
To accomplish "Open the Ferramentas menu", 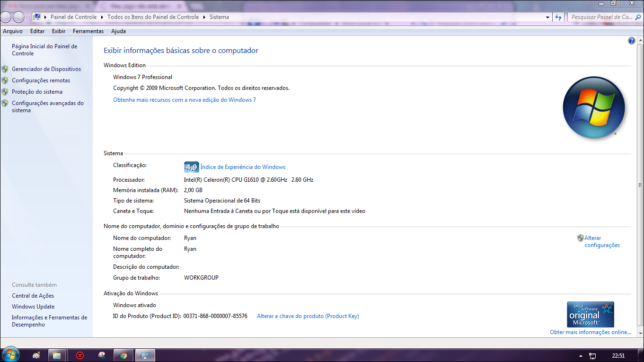I will point(88,31).
